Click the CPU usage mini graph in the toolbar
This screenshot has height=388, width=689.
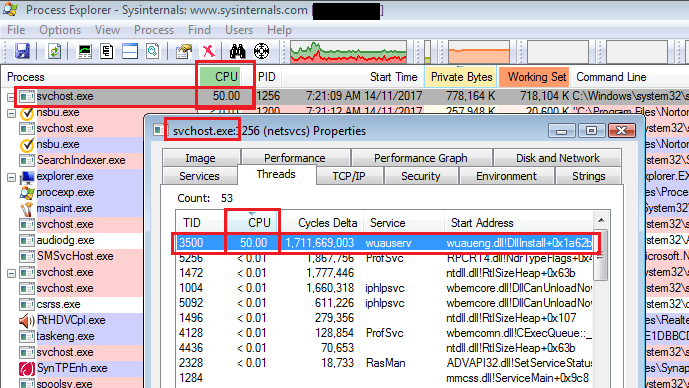click(x=348, y=52)
